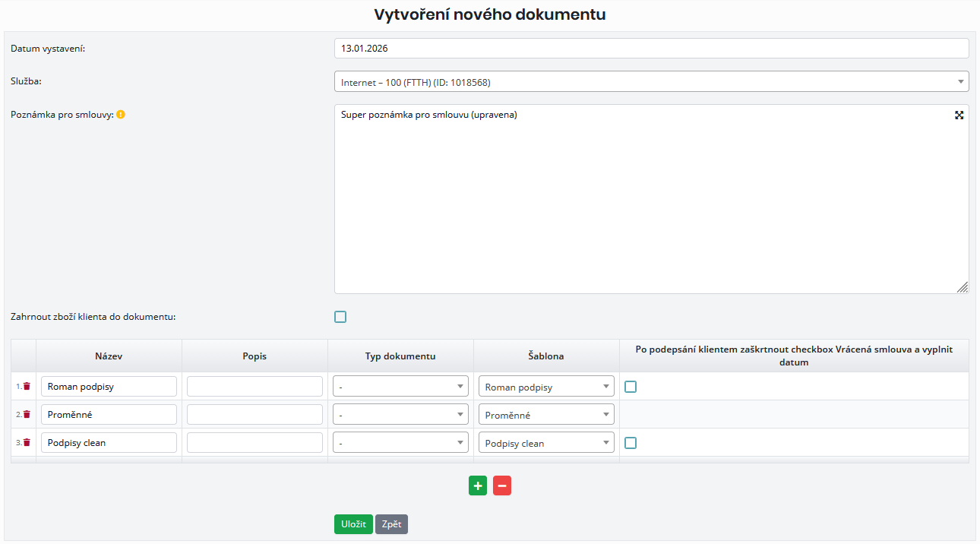Edit the Název field containing Proměnné
980x544 pixels.
point(109,415)
